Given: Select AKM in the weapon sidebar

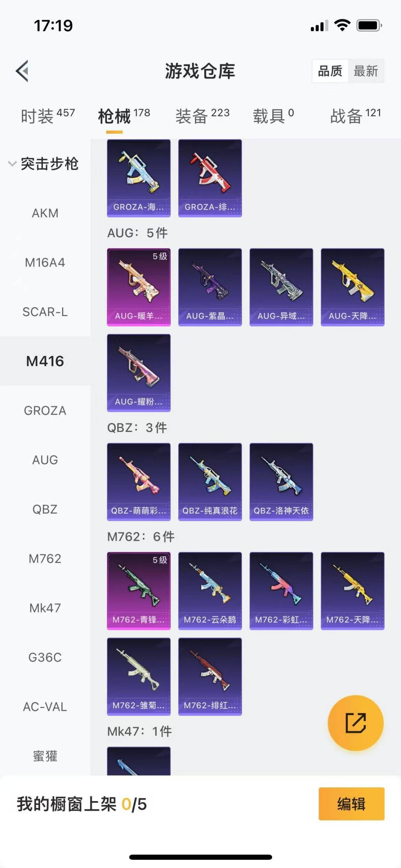Looking at the screenshot, I should coord(45,213).
